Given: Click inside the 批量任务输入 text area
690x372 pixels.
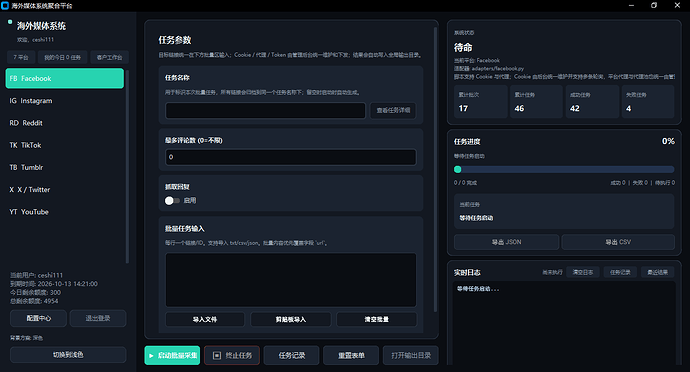Looking at the screenshot, I should point(290,280).
